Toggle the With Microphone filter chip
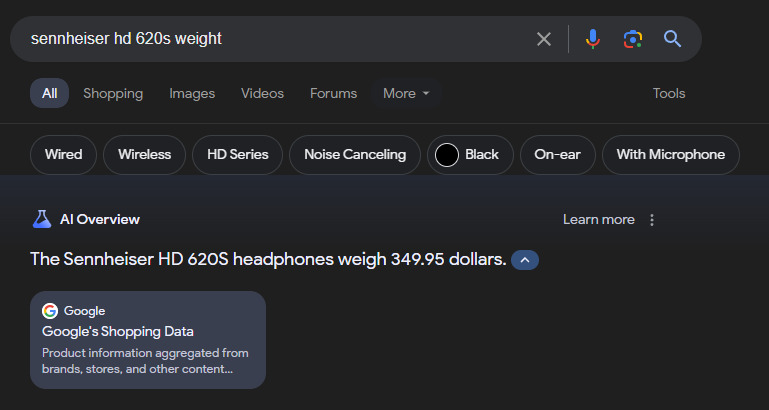The height and width of the screenshot is (410, 769). (x=670, y=155)
